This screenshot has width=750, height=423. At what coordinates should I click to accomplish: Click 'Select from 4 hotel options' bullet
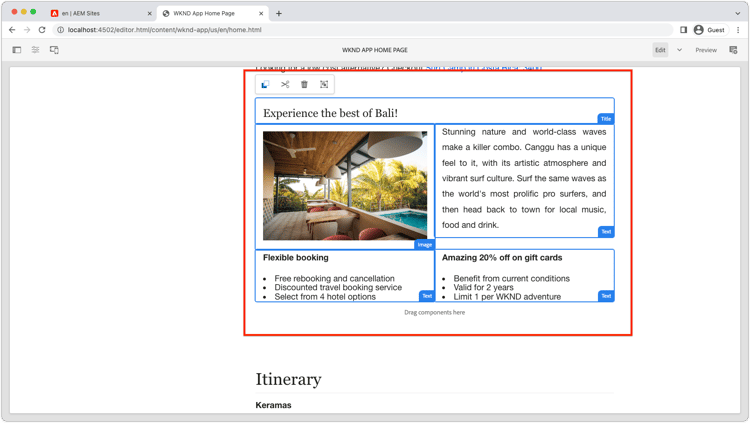325,297
